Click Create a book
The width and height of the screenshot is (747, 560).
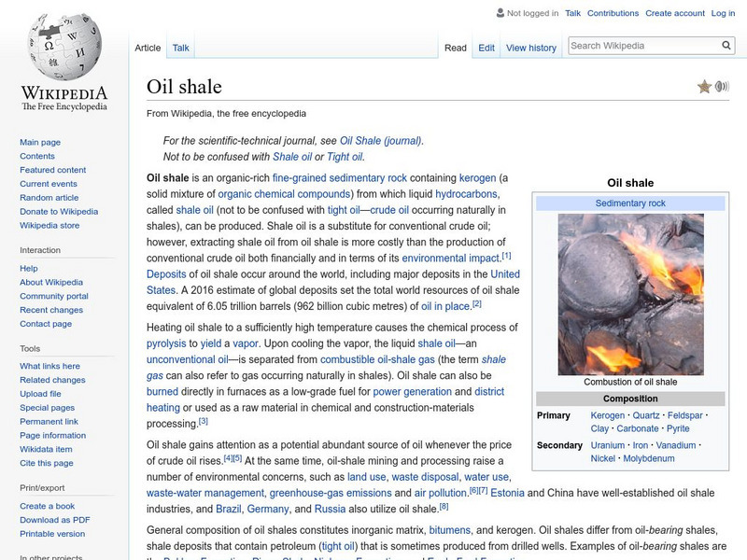pyautogui.click(x=48, y=506)
